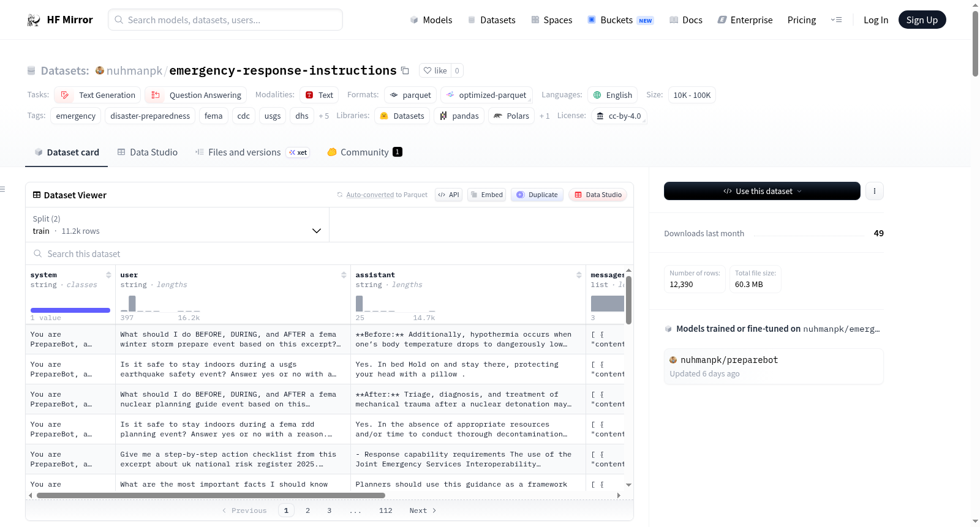
Task: Click the Polars library tag
Action: point(511,116)
